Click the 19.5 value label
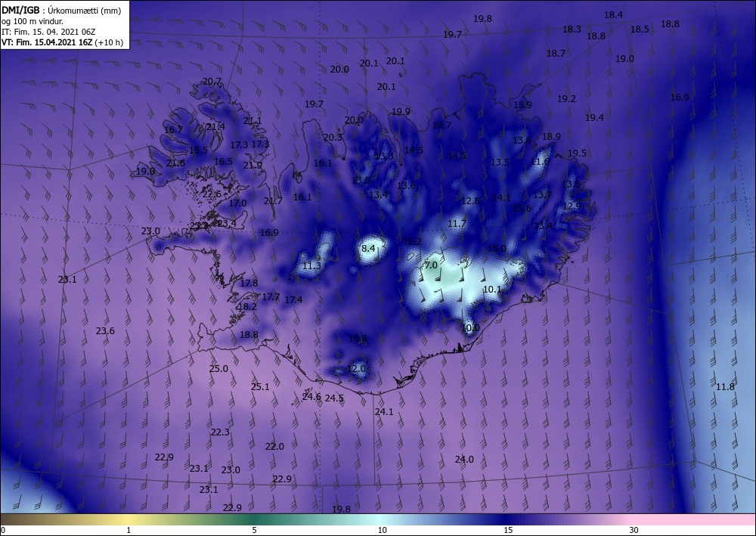Viewport: 756px width, 536px height. click(x=577, y=153)
